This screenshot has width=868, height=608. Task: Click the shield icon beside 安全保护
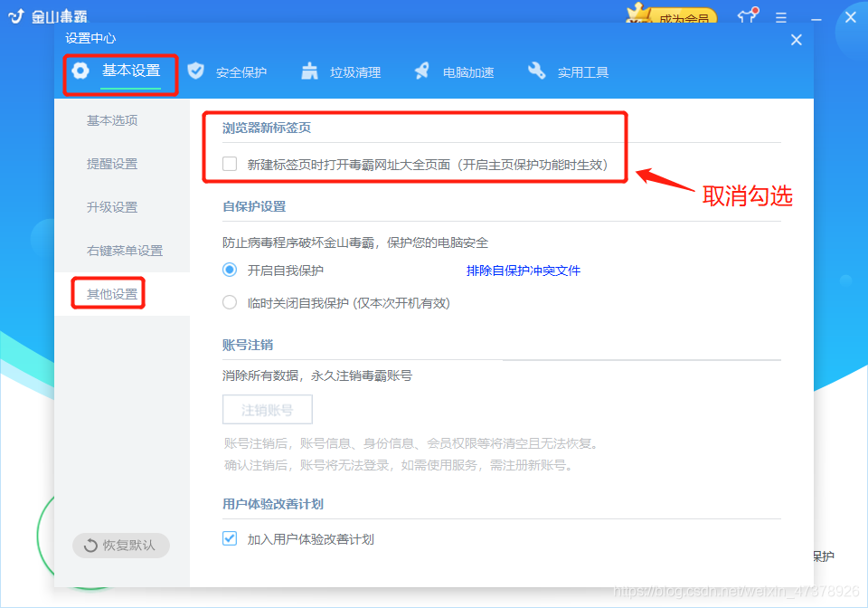(x=196, y=71)
